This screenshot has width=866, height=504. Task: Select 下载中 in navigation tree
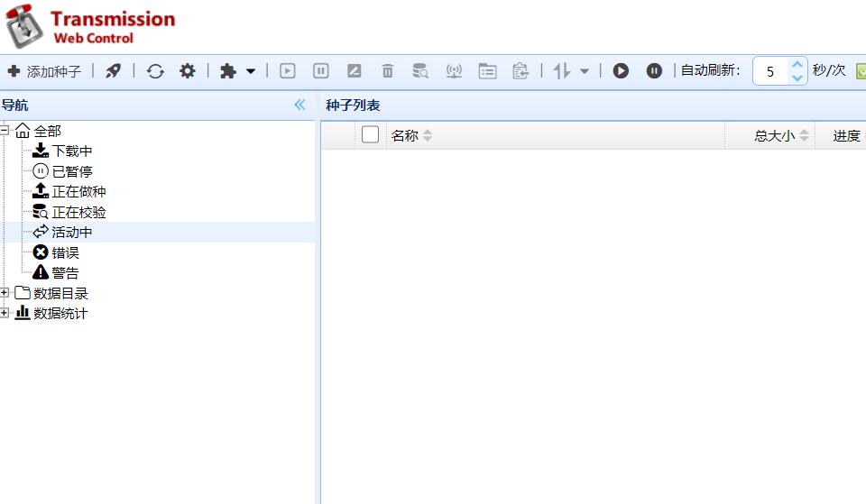pos(71,151)
